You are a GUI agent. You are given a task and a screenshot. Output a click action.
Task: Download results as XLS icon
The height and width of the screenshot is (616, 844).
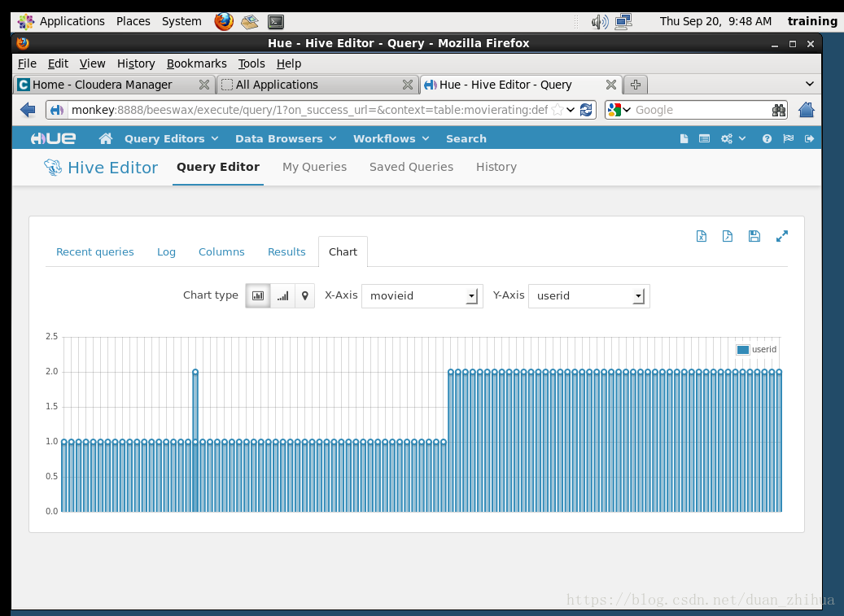[x=702, y=236]
